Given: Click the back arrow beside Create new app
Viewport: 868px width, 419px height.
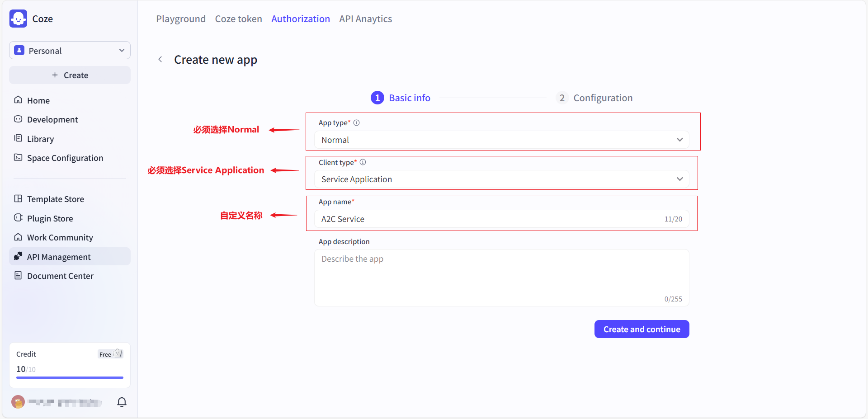Looking at the screenshot, I should point(160,60).
